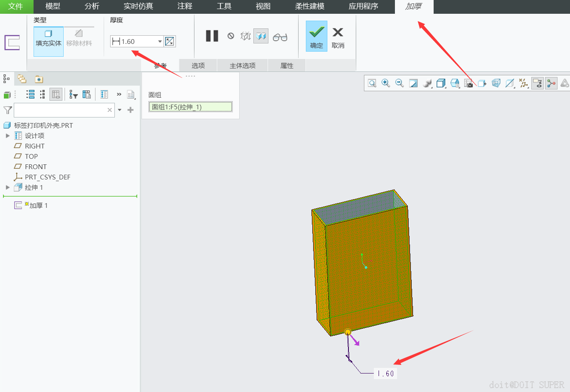Click the 面组 quilt reference collector field

click(x=190, y=107)
